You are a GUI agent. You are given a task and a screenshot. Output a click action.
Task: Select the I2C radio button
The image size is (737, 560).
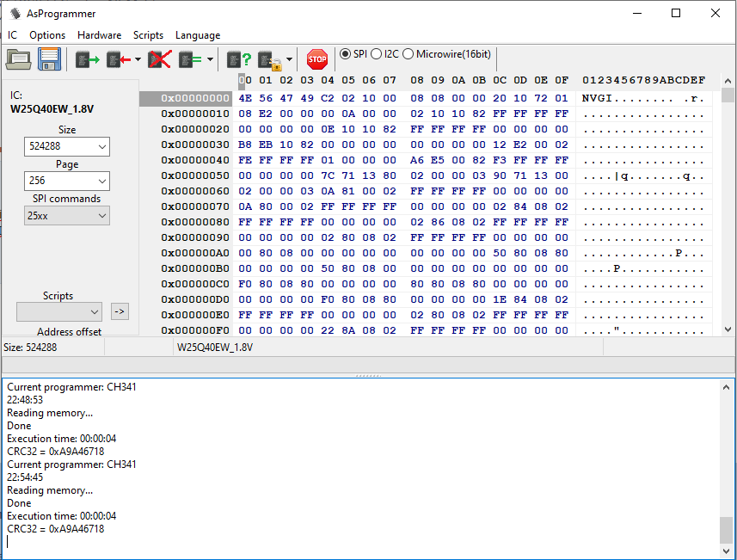[x=376, y=54]
